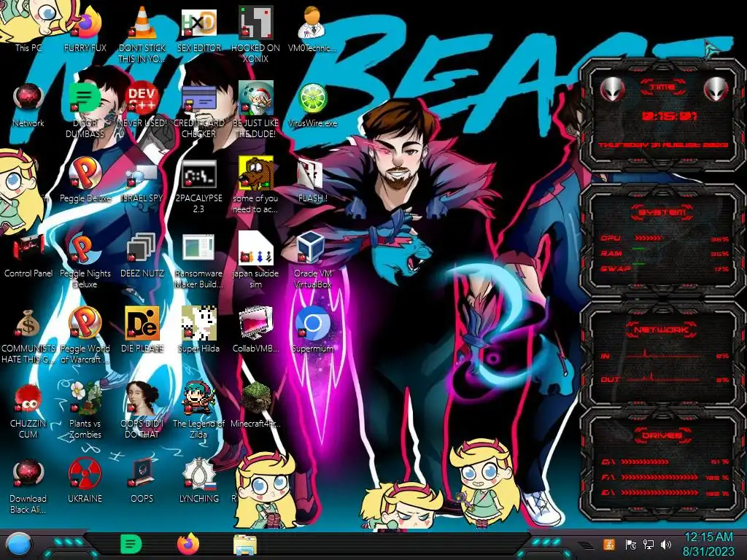Screen dimensions: 747x560
Task: Open the OOPS DID I DO THAT portrait icon
Action: [x=142, y=411]
